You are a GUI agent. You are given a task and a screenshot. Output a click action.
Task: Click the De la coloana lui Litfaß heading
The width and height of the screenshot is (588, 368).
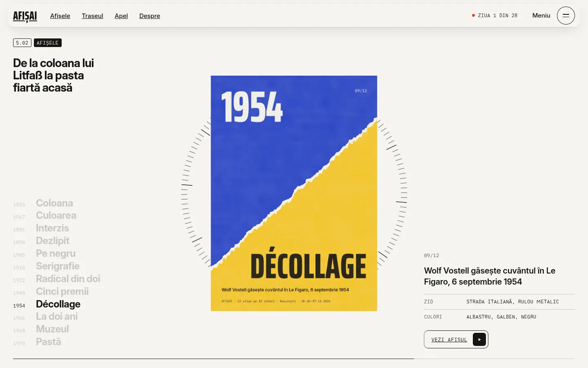point(53,75)
